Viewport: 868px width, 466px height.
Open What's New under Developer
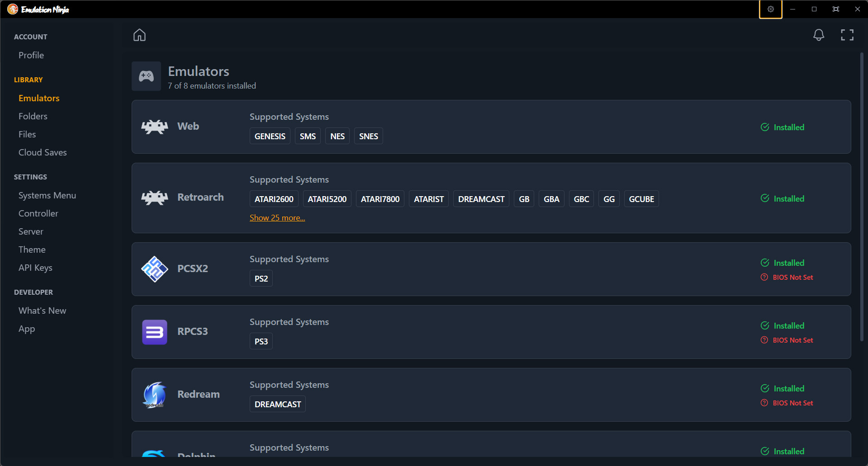pyautogui.click(x=42, y=311)
